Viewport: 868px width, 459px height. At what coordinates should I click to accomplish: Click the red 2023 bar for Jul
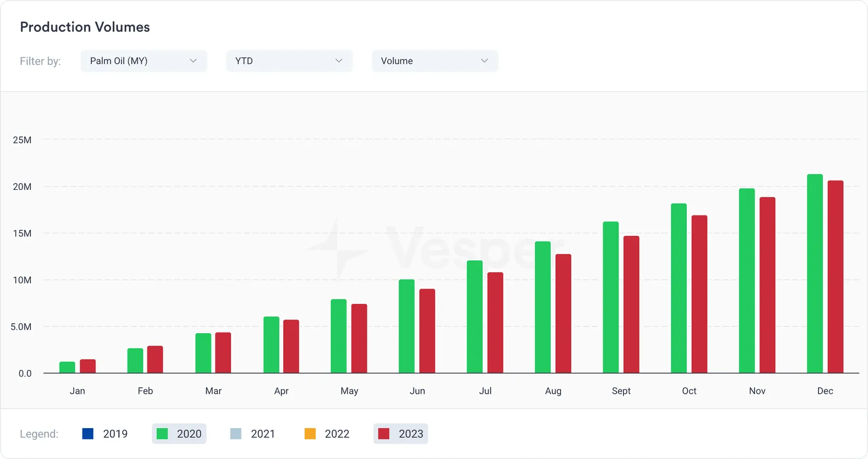click(495, 323)
